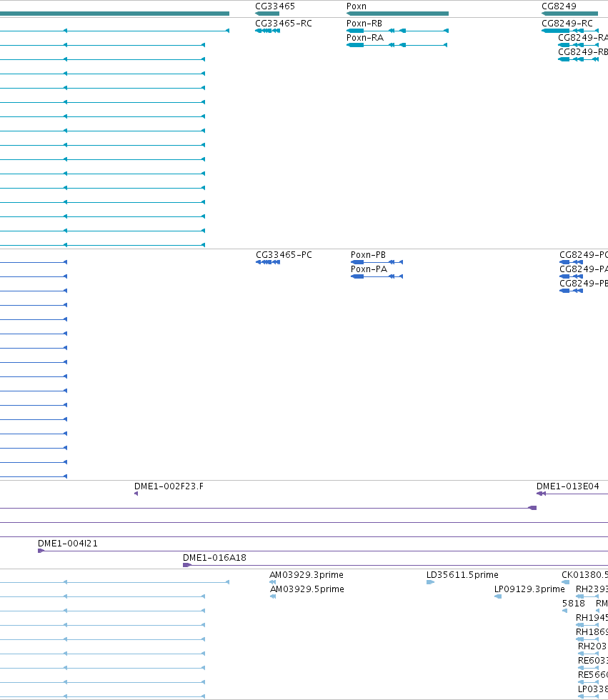Viewport: 608px width, 700px height.
Task: Select the Poxn-RB transcript glyph
Action: [397, 31]
